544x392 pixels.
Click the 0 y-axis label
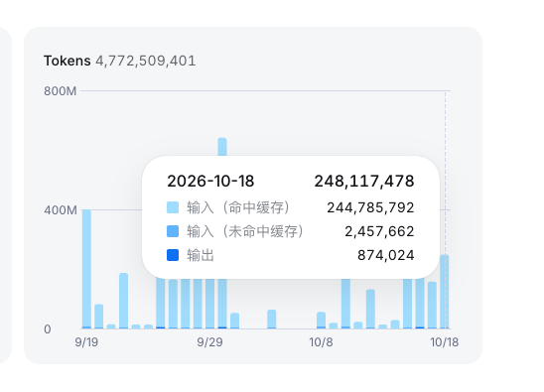[48, 329]
